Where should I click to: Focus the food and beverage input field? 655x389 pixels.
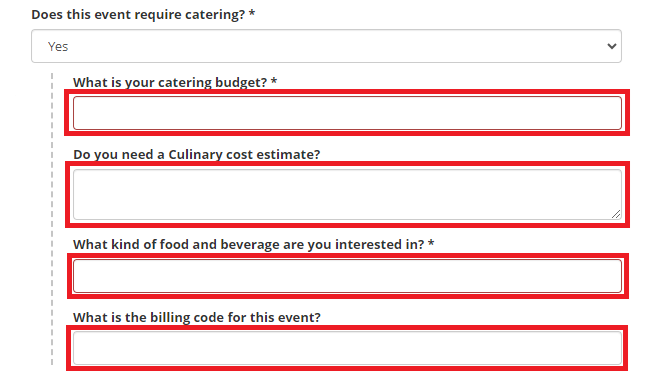pos(347,276)
